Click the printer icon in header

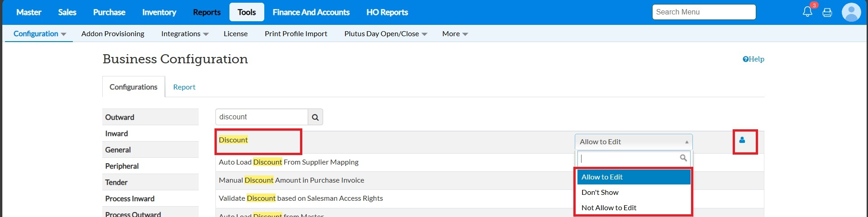(x=827, y=12)
